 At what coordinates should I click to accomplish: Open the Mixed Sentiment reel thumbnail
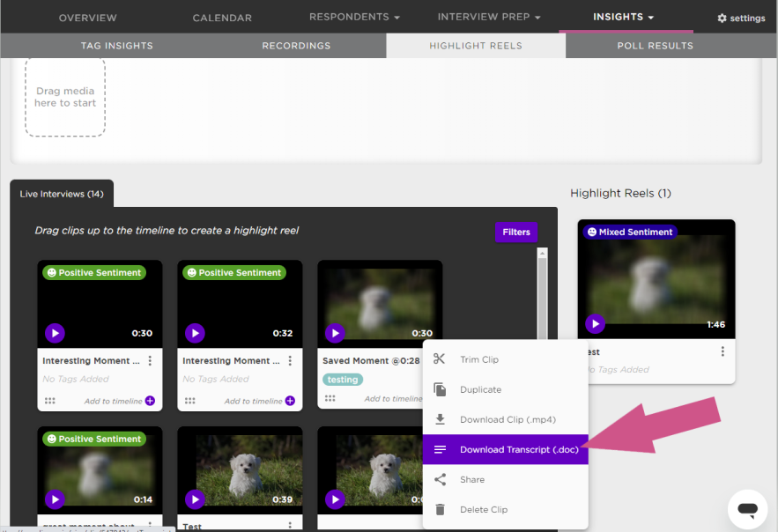point(656,279)
